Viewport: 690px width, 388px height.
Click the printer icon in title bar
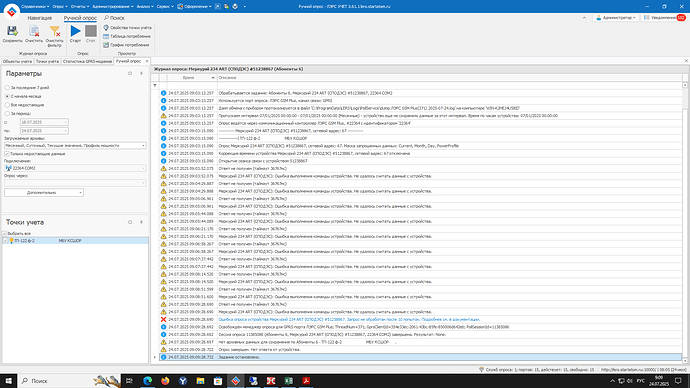[x=235, y=7]
